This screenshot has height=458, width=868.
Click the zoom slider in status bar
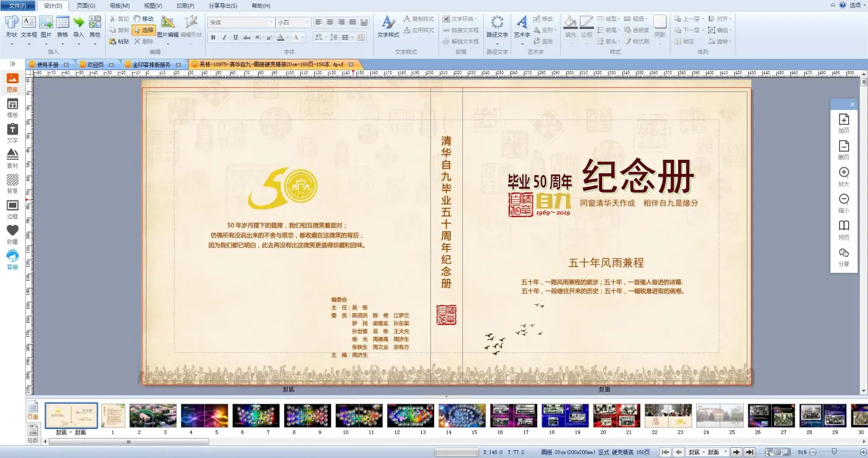pyautogui.click(x=834, y=452)
